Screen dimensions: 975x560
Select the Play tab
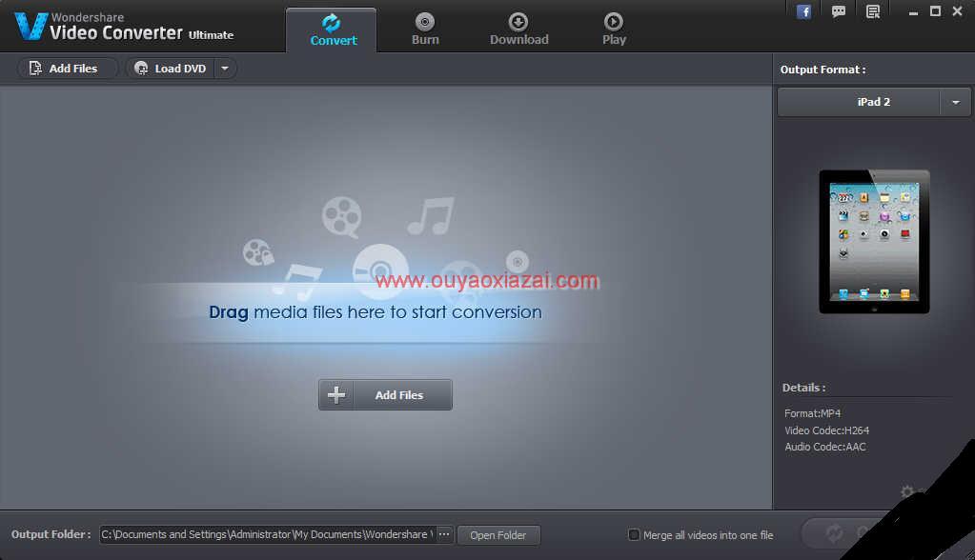(614, 30)
